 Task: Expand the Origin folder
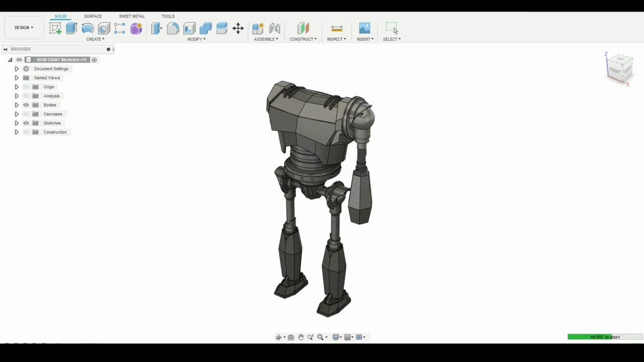pos(17,87)
